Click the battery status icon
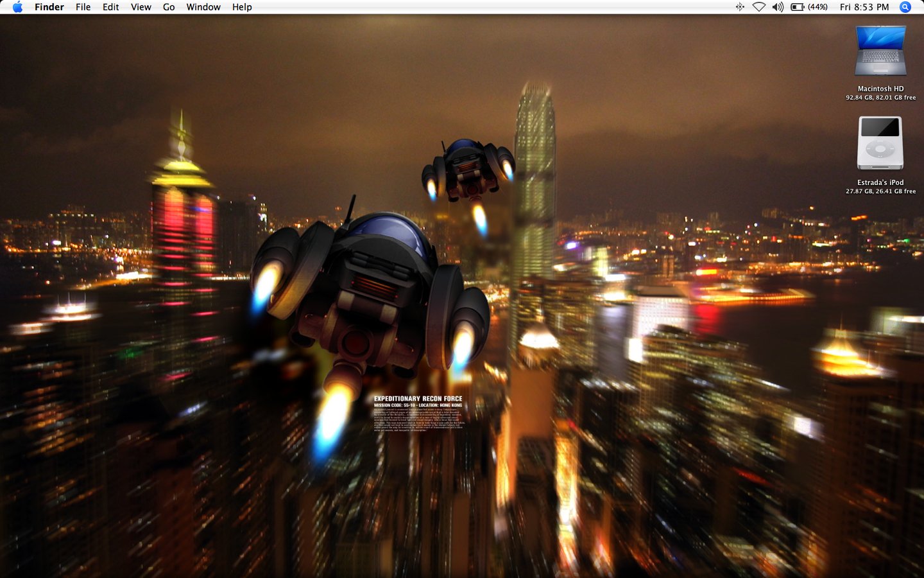 click(x=798, y=7)
